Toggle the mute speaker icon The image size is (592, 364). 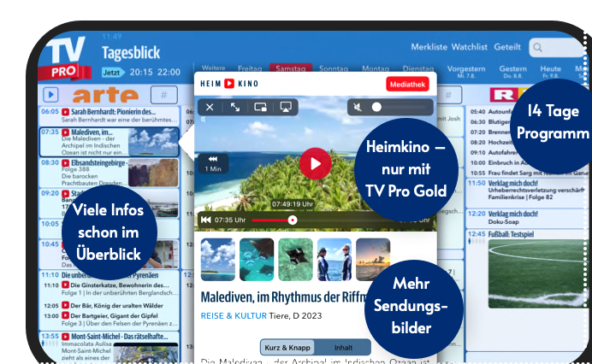click(x=357, y=108)
